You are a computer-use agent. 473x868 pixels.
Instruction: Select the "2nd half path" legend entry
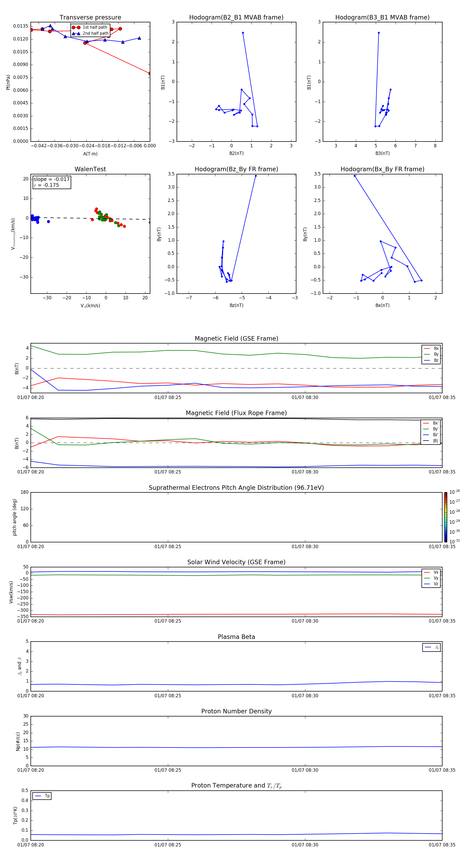[x=90, y=33]
